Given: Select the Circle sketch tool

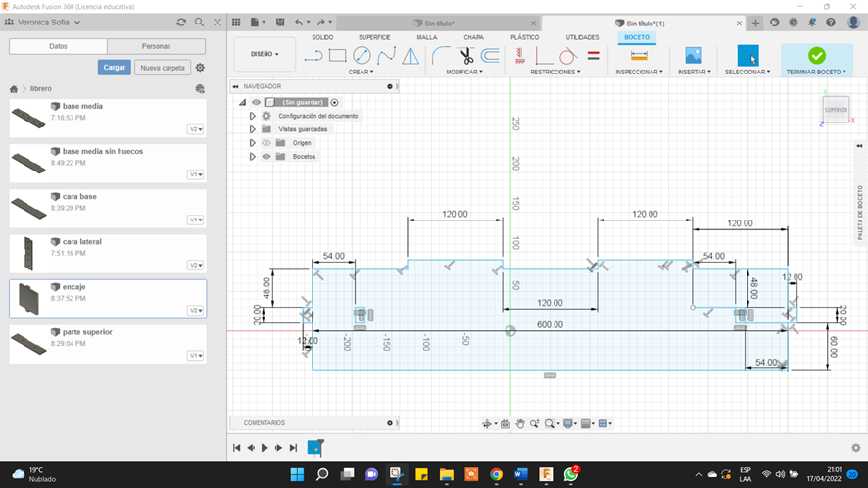Looking at the screenshot, I should 362,56.
